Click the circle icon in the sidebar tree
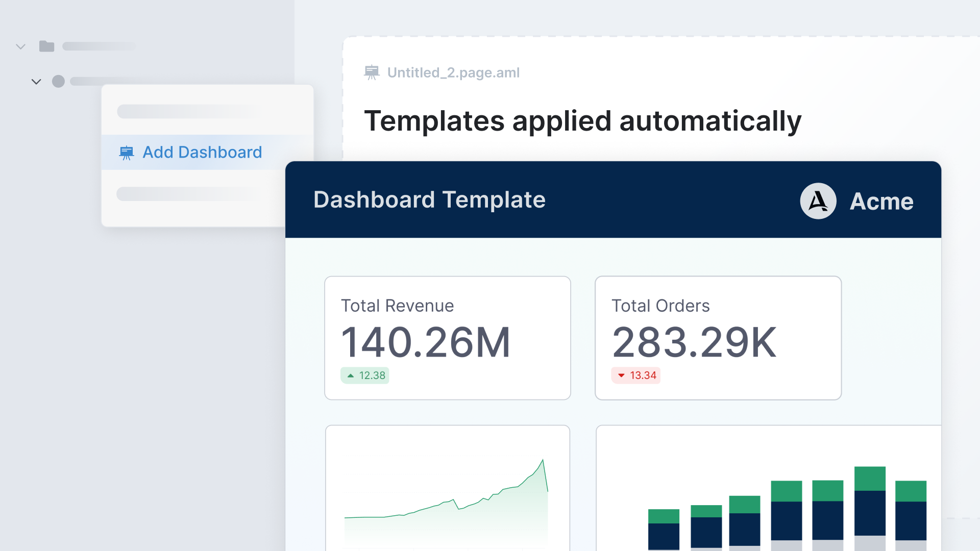Image resolution: width=980 pixels, height=551 pixels. tap(58, 81)
